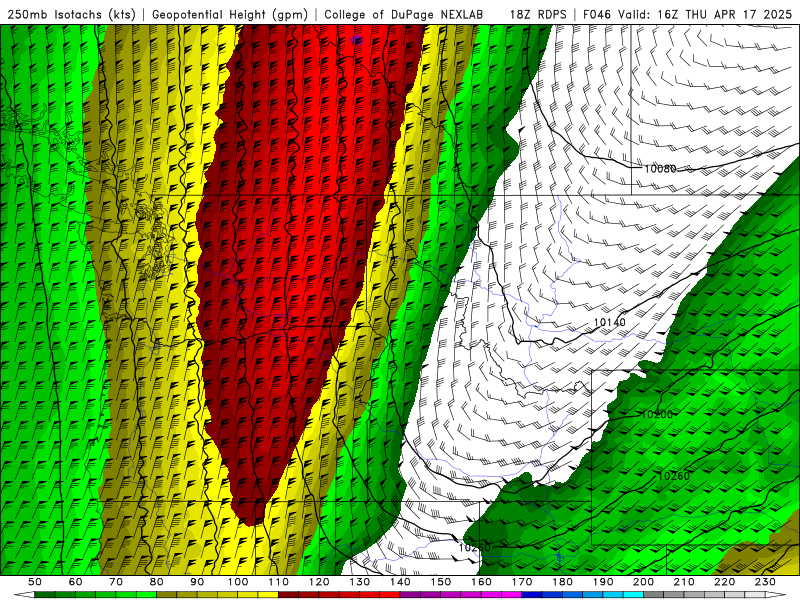Click the "250mb Isotachs (kts)" title text
This screenshot has height=600, width=800.
pyautogui.click(x=72, y=14)
